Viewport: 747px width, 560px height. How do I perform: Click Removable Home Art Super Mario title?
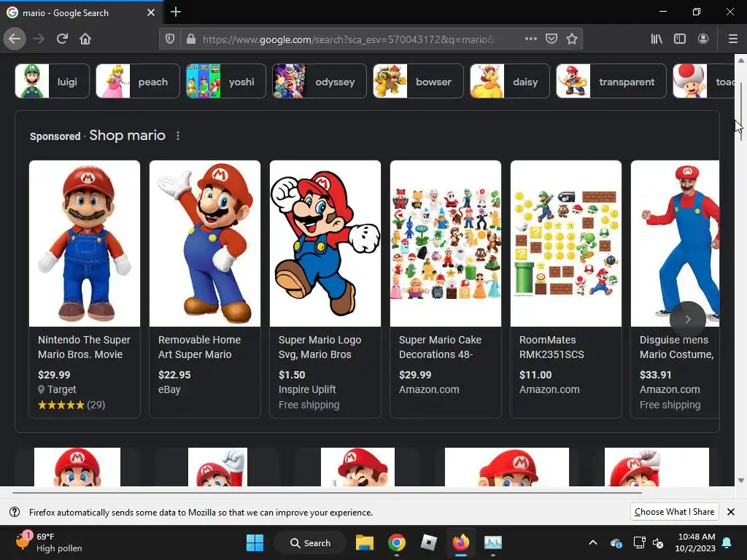coord(199,347)
